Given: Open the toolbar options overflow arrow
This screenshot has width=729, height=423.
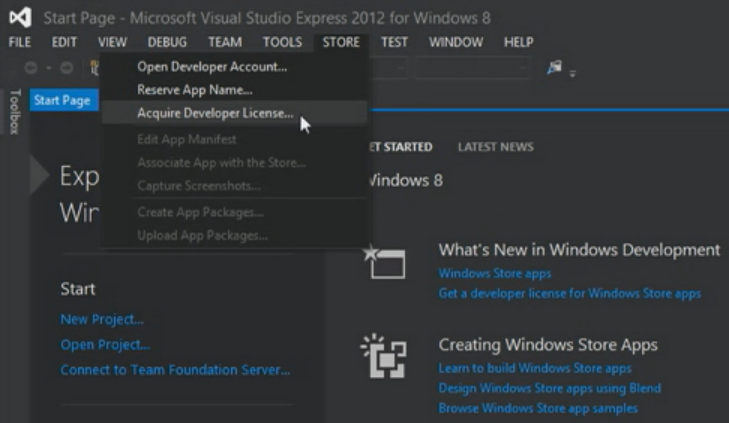Looking at the screenshot, I should [572, 73].
